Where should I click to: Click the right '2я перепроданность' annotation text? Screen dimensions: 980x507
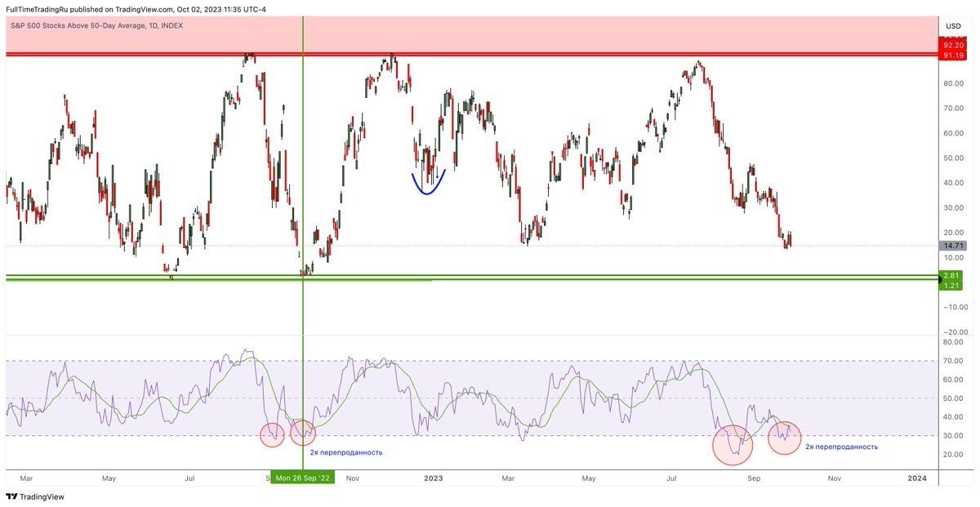pos(841,447)
